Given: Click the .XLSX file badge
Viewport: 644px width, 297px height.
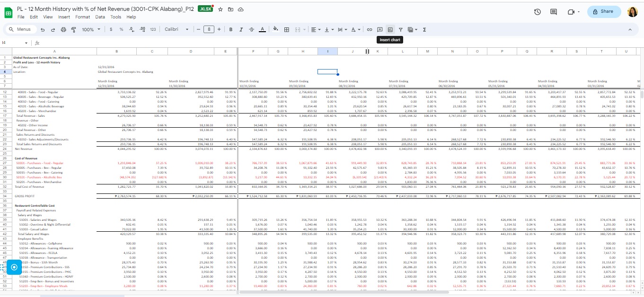Looking at the screenshot, I should click(204, 9).
